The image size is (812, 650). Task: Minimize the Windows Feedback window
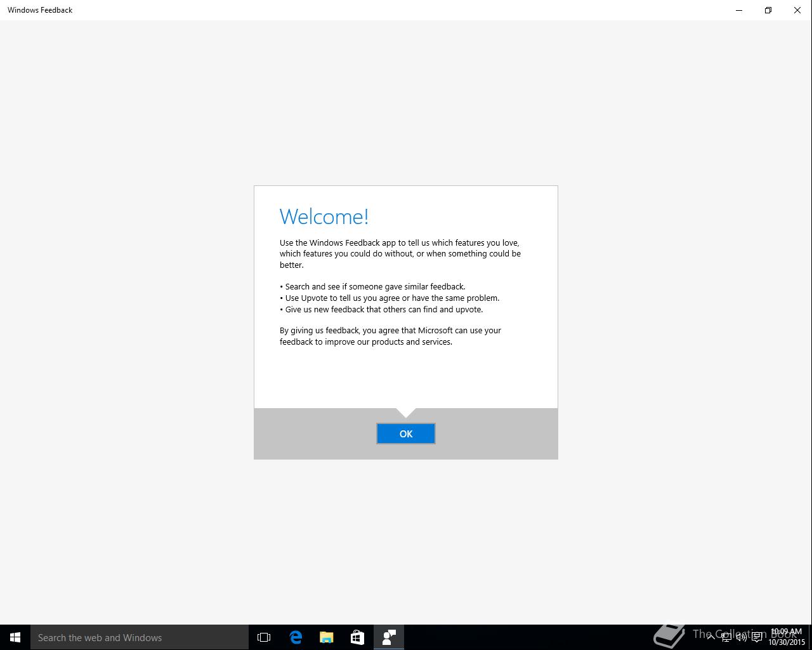[739, 10]
